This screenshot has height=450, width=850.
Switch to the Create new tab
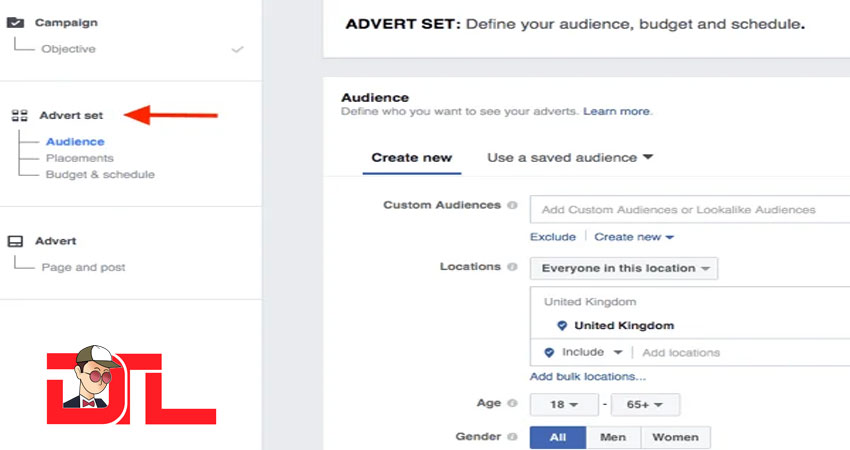pyautogui.click(x=411, y=157)
